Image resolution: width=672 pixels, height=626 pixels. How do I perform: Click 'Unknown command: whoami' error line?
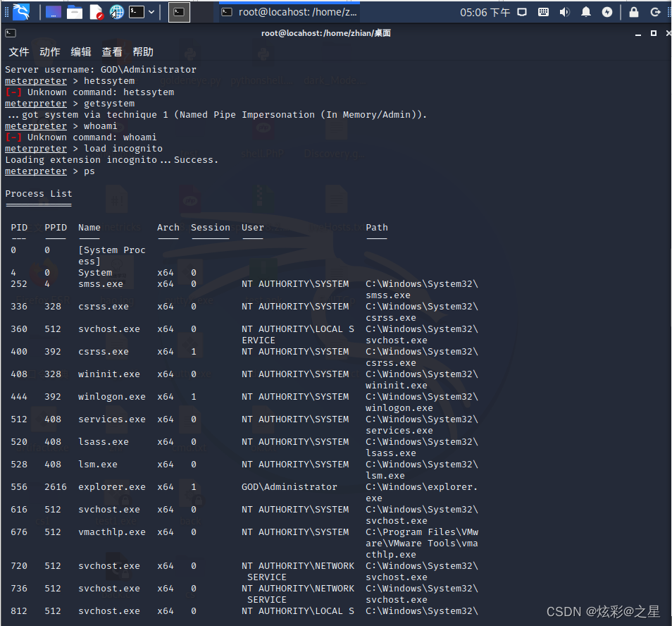(x=81, y=137)
